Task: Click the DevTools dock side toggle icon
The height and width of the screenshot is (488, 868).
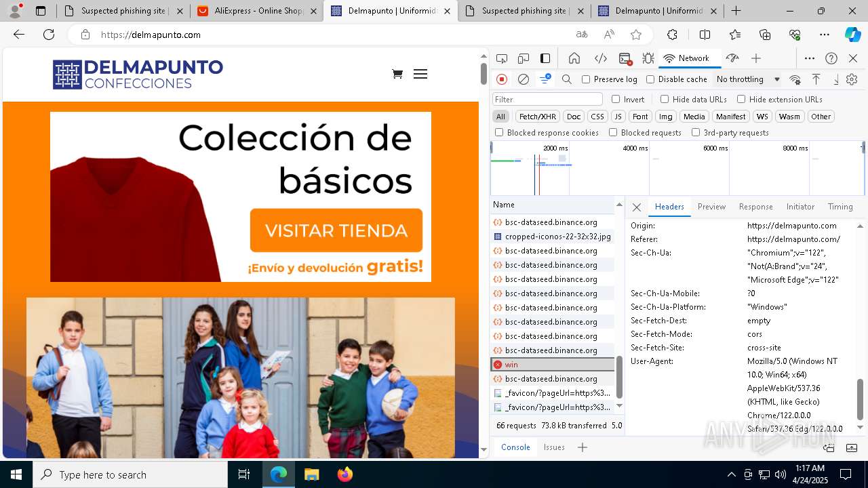Action: pos(545,58)
